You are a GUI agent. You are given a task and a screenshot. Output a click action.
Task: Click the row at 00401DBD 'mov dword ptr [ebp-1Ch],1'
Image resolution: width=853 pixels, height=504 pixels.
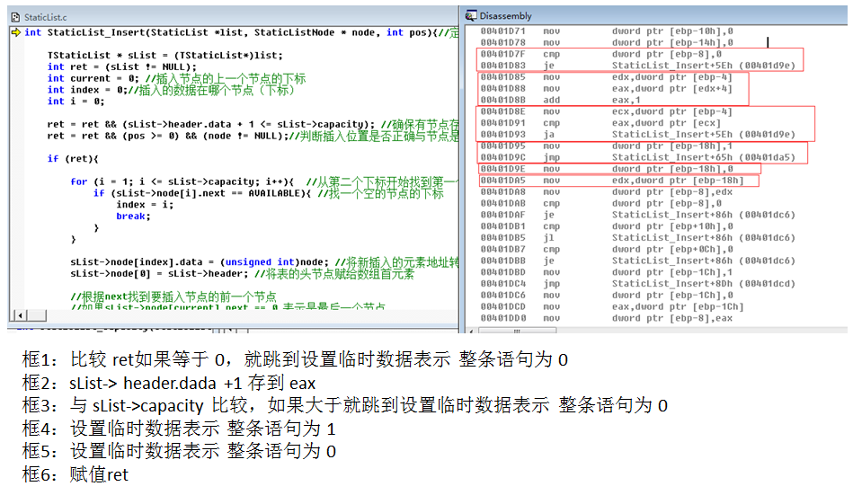[607, 272]
